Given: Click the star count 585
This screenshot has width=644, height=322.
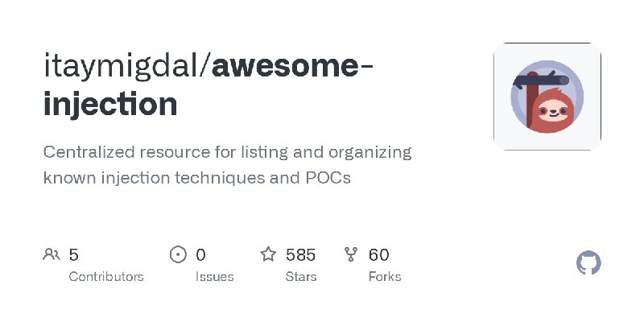Looking at the screenshot, I should (x=300, y=254).
